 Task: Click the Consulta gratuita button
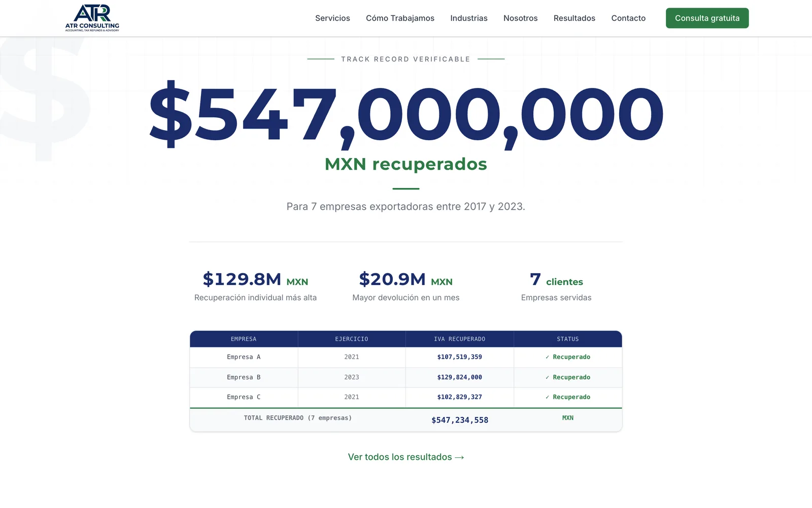707,18
